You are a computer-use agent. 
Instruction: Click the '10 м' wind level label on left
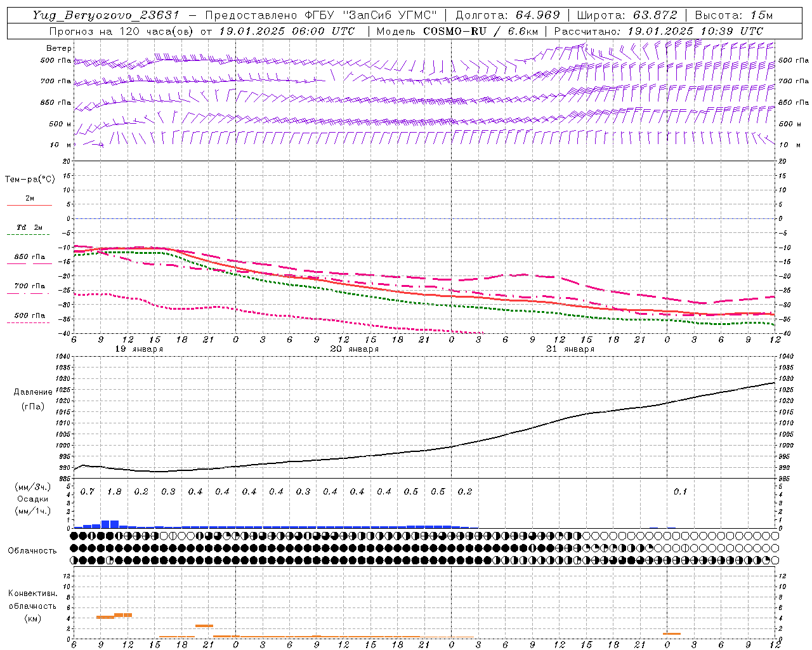click(61, 145)
